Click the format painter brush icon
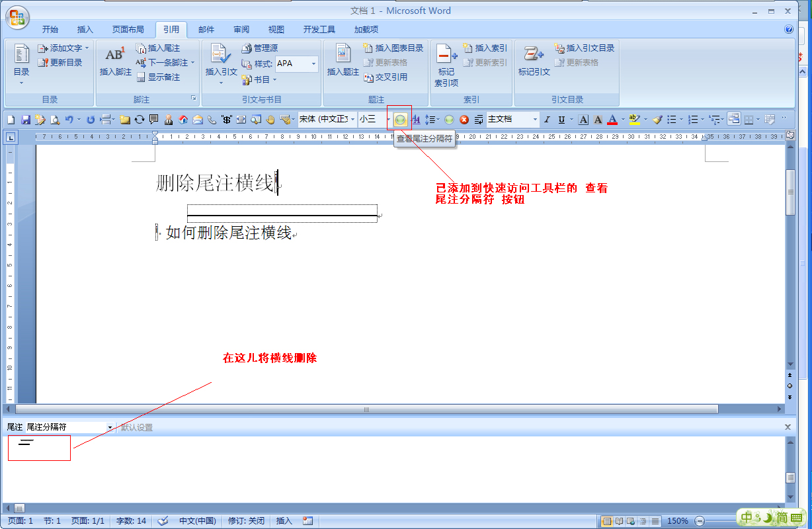This screenshot has height=529, width=812. (657, 120)
